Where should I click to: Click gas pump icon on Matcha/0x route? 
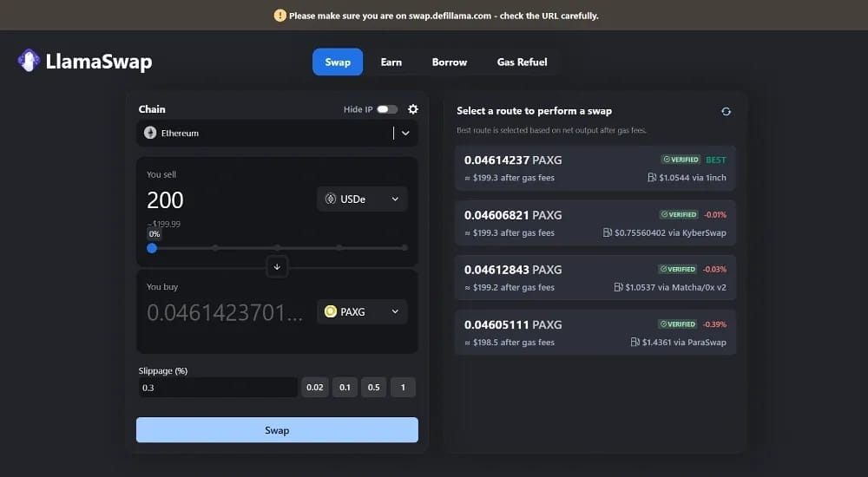point(618,287)
